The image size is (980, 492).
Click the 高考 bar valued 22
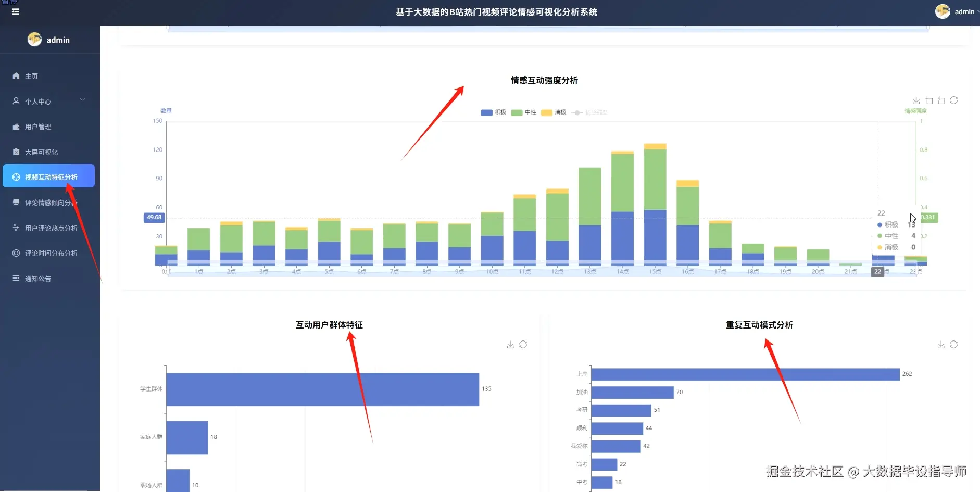(x=604, y=464)
